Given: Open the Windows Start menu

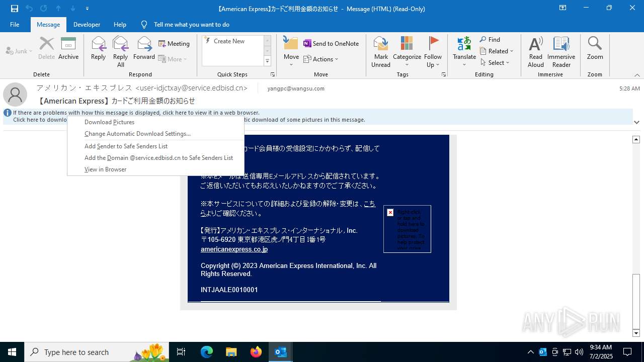Looking at the screenshot, I should pyautogui.click(x=12, y=352).
